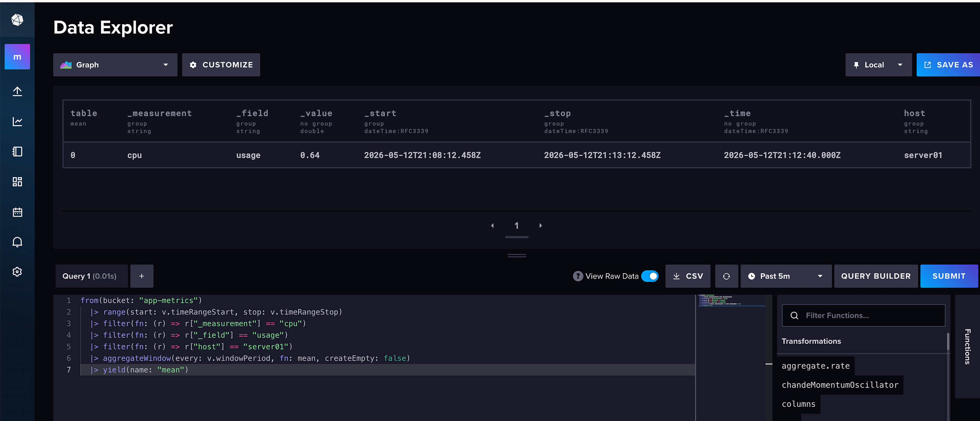Click editor line 4 filter _field usage

189,335
